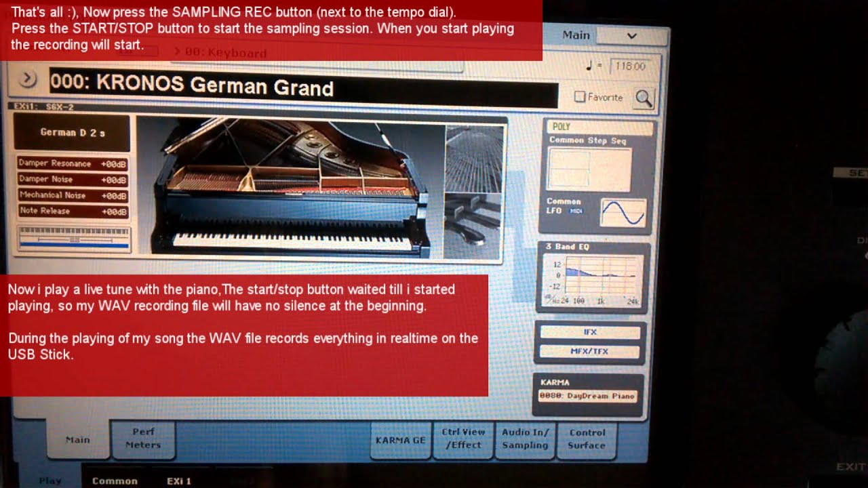Open the Common LFO sine waveform graphic
Screen dimensions: 868x488
pos(623,213)
